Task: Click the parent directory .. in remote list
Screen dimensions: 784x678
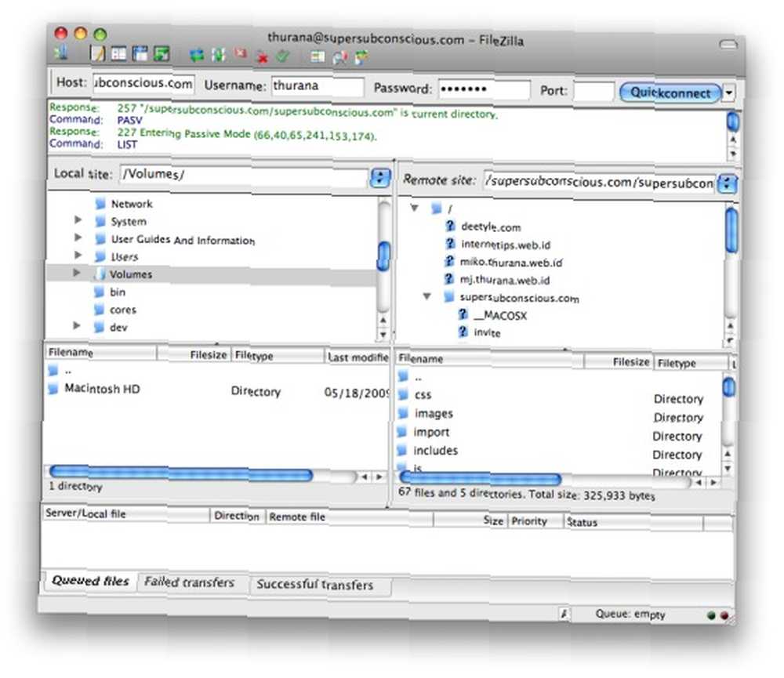Action: [x=419, y=378]
